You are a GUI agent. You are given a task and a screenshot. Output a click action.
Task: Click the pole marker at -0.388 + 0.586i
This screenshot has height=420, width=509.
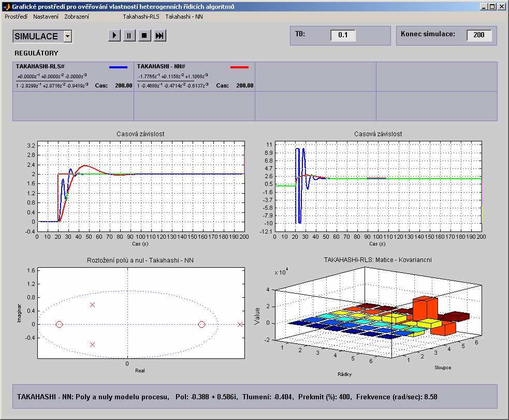92,305
